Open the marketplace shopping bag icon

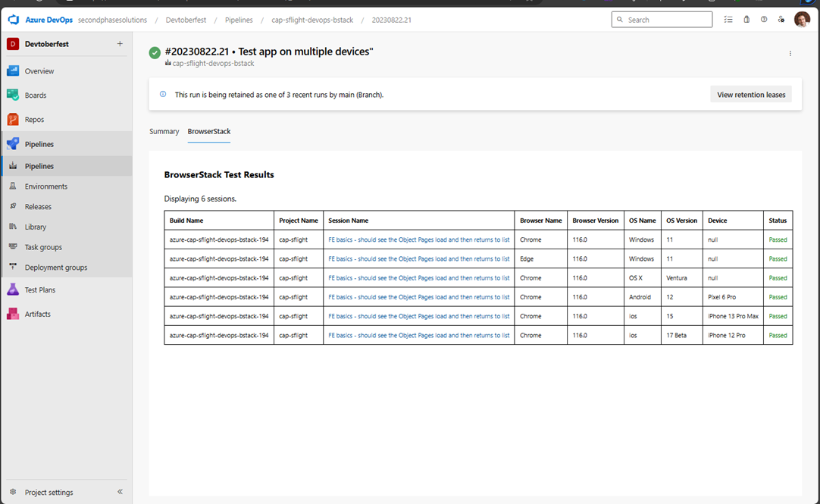click(746, 20)
